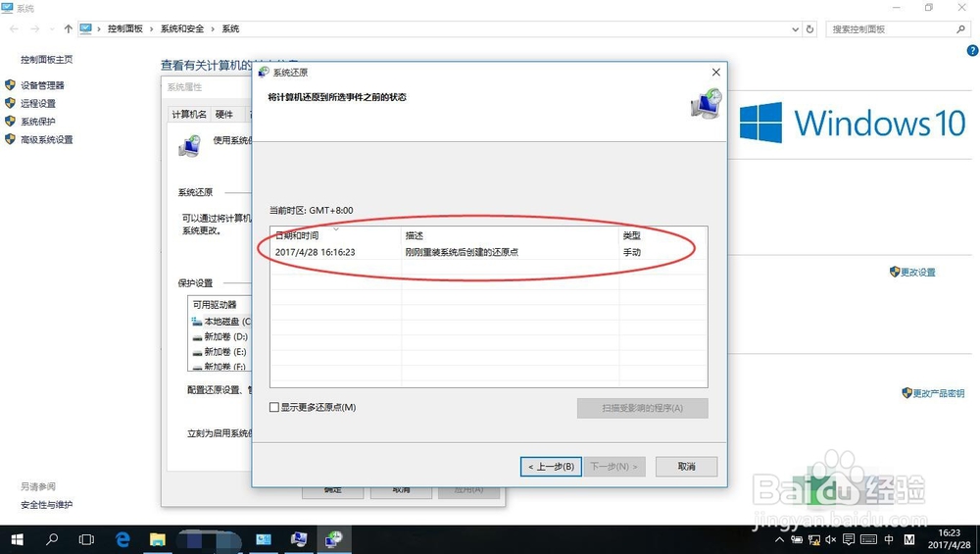Screen dimensions: 980x554
Task: Open 设备管理器 in sidebar
Action: 42,85
